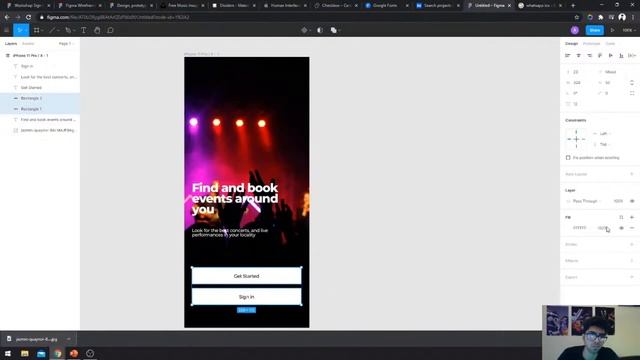
Task: Select the Frame tool
Action: pyautogui.click(x=37, y=30)
